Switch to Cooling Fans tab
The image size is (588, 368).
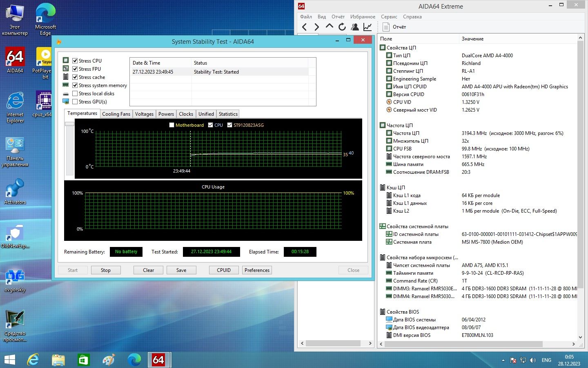coord(116,114)
